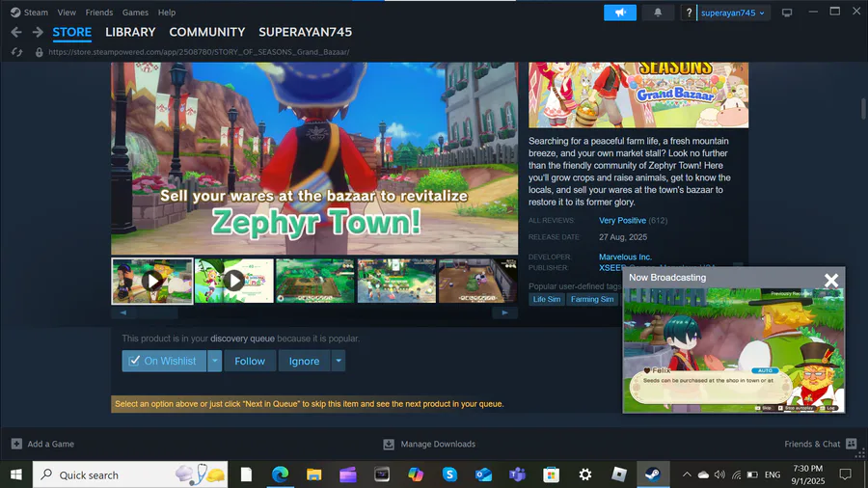Click the store URL address bar
This screenshot has height=488, width=868.
coord(199,52)
